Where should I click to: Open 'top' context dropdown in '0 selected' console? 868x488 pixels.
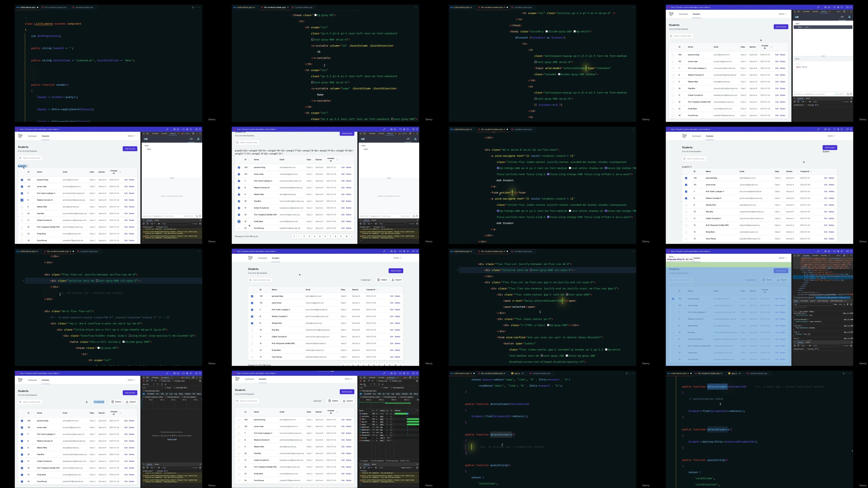(x=804, y=346)
